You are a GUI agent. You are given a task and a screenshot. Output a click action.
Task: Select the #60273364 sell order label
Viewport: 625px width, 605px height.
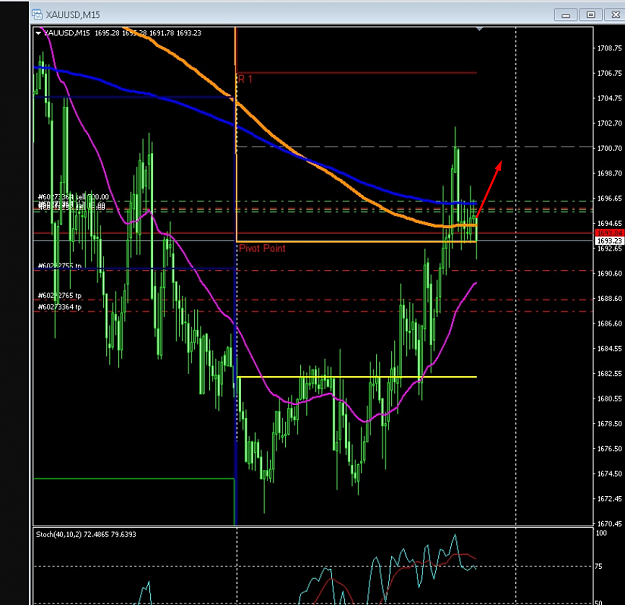(73, 197)
